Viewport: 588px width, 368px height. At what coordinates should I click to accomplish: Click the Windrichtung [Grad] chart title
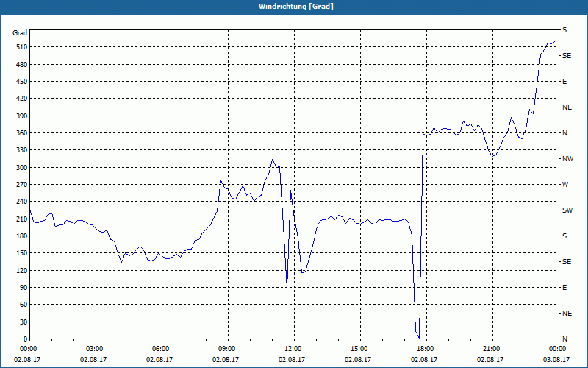(296, 7)
